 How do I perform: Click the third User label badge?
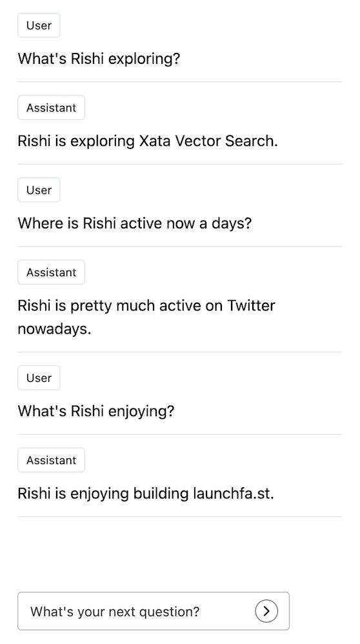pos(39,378)
